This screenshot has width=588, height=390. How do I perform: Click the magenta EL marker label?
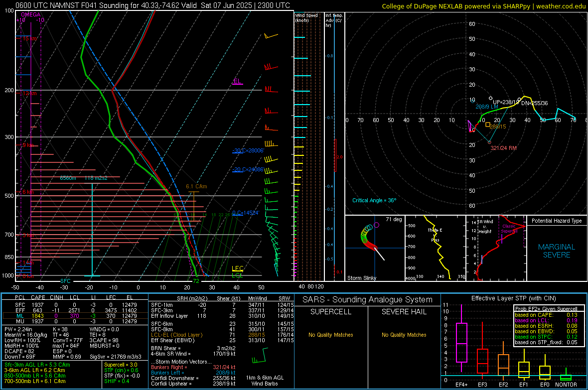click(x=237, y=81)
